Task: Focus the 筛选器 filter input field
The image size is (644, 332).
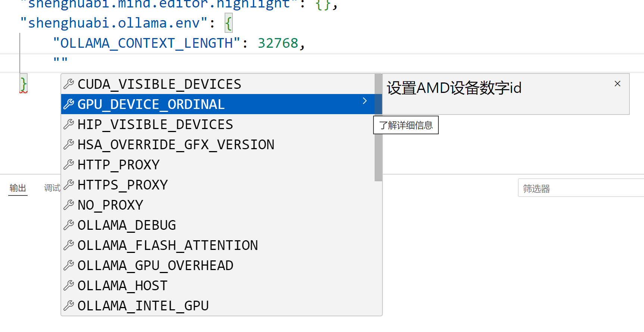Action: coord(581,189)
